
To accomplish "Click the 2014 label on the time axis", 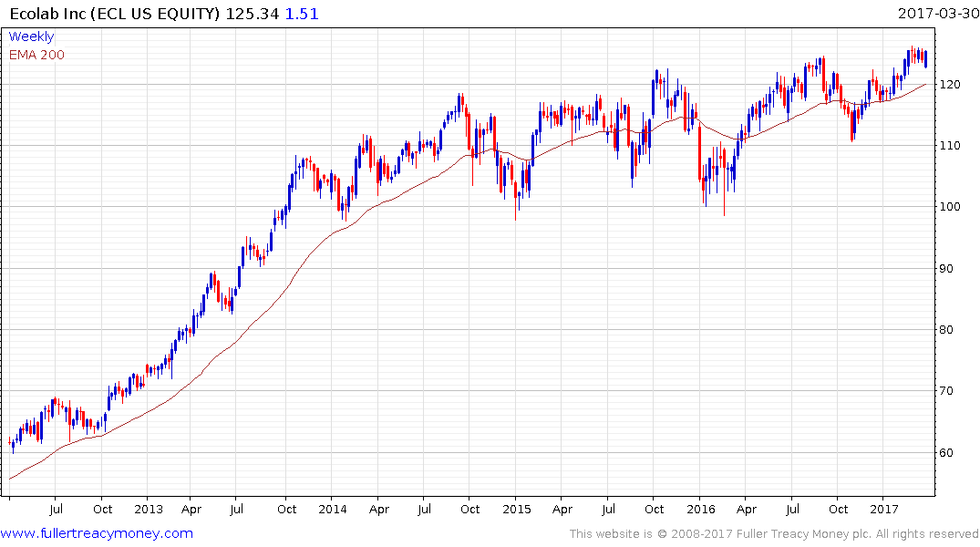I will 333,509.
